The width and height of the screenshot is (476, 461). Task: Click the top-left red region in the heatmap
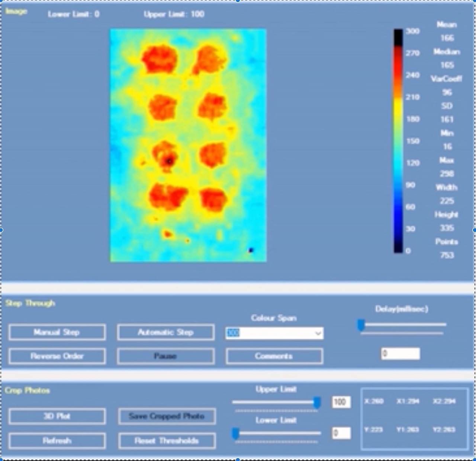pyautogui.click(x=159, y=59)
